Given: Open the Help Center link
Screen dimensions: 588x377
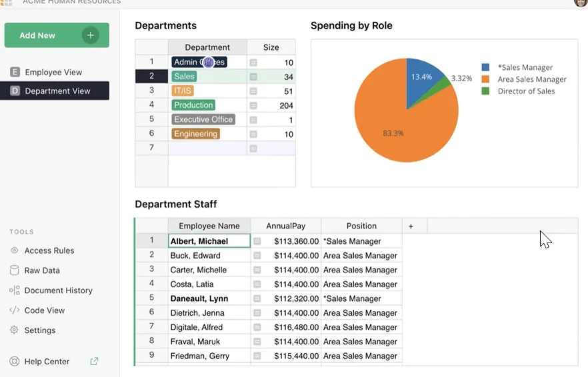Looking at the screenshot, I should 47,361.
